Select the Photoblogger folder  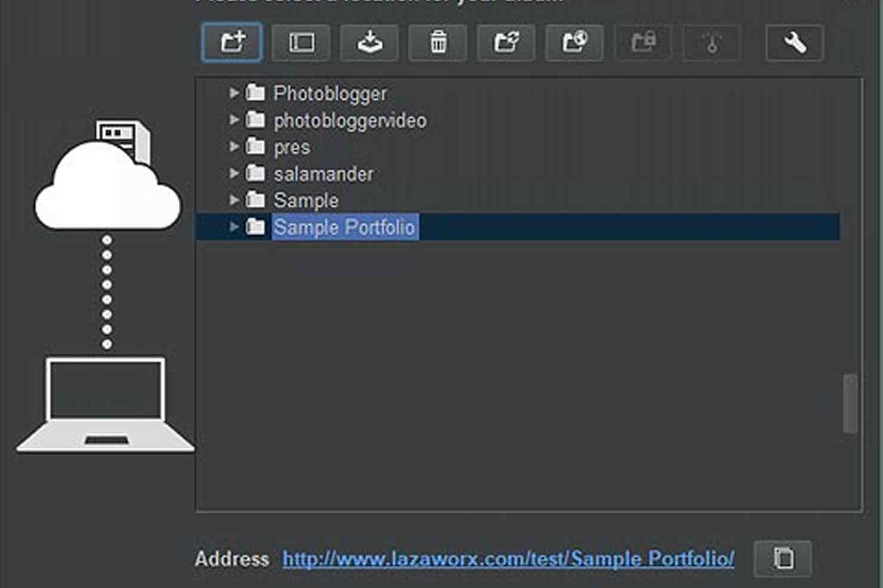tap(329, 94)
